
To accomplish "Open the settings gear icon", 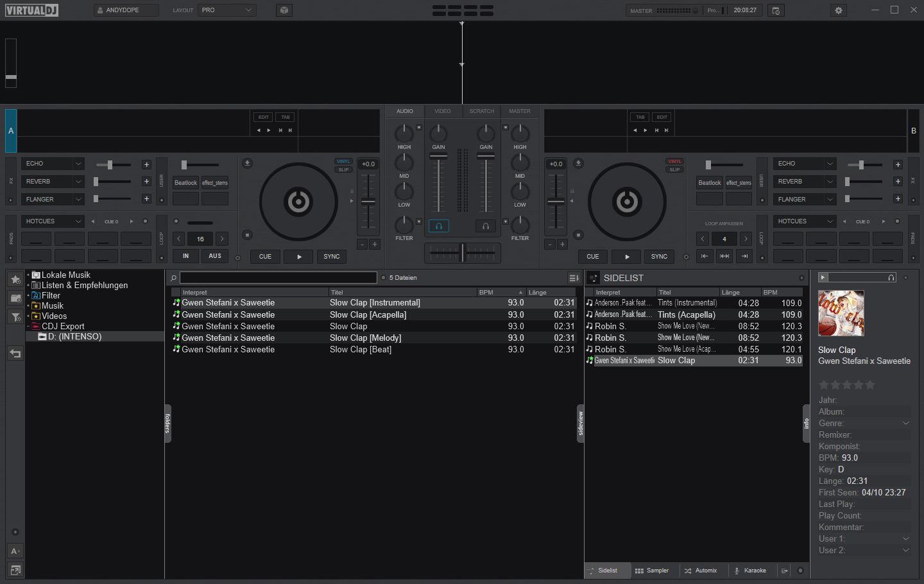I will click(838, 10).
